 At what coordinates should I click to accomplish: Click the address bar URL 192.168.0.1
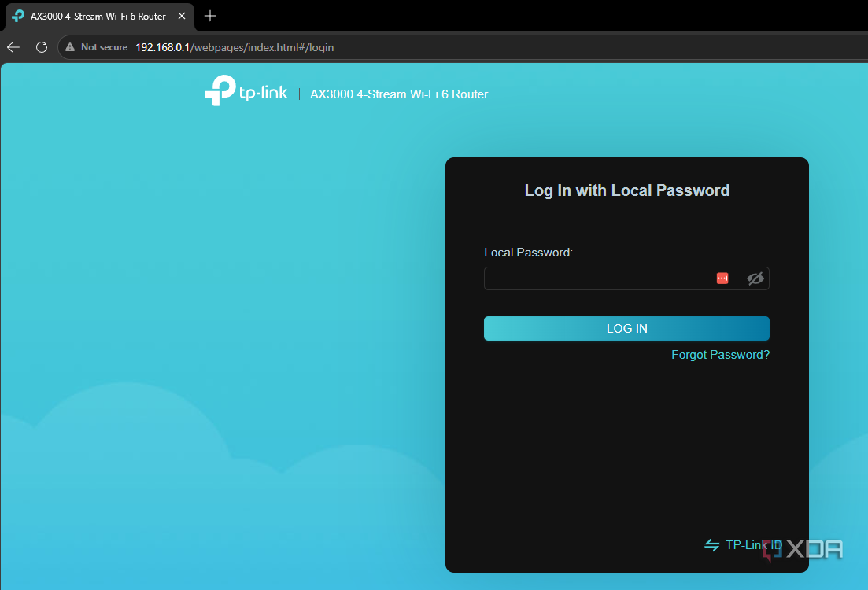pos(235,48)
